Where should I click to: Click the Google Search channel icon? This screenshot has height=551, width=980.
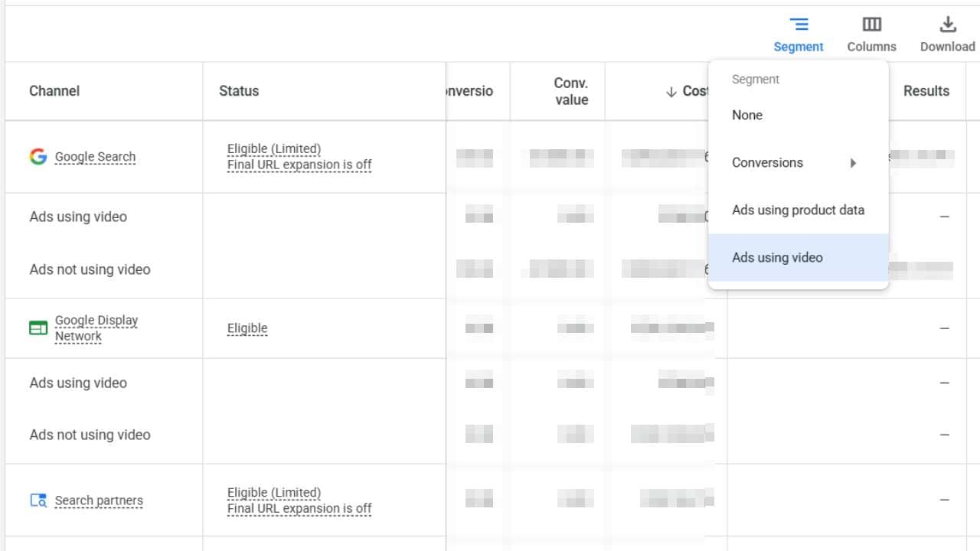coord(37,157)
